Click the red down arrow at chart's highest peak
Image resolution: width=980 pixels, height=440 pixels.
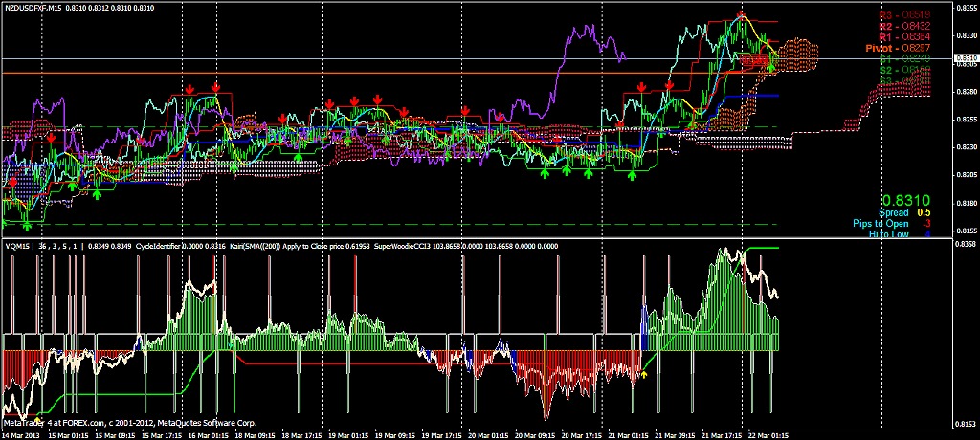[741, 14]
